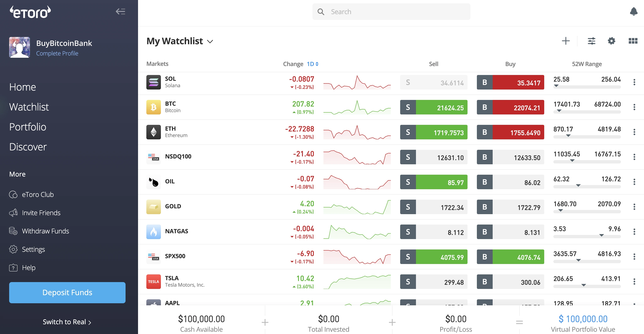Click the GOLD sparkline chart
The height and width of the screenshot is (334, 644).
[357, 207]
